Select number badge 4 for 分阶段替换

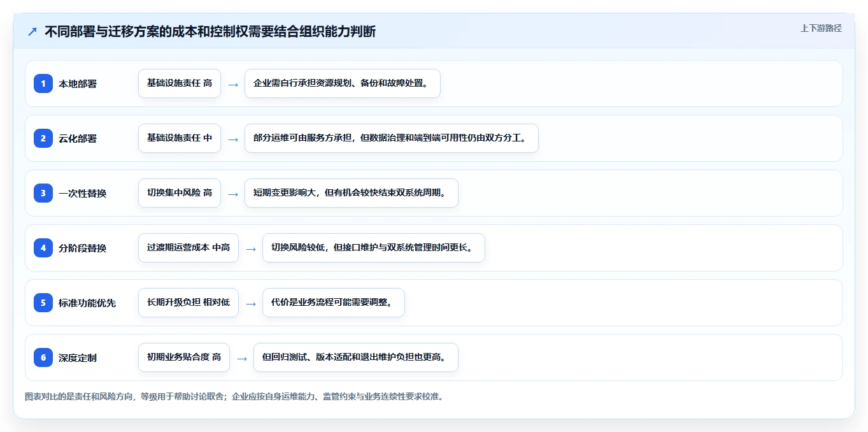click(x=43, y=248)
